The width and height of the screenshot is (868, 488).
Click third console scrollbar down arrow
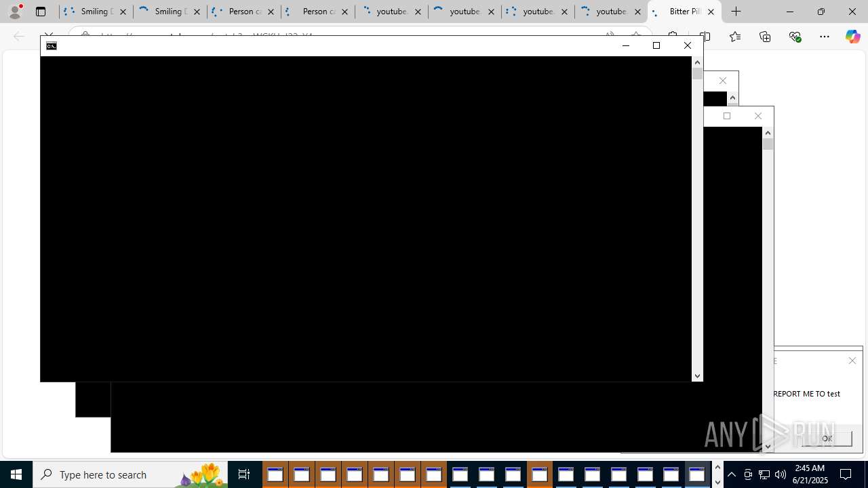pyautogui.click(x=768, y=446)
